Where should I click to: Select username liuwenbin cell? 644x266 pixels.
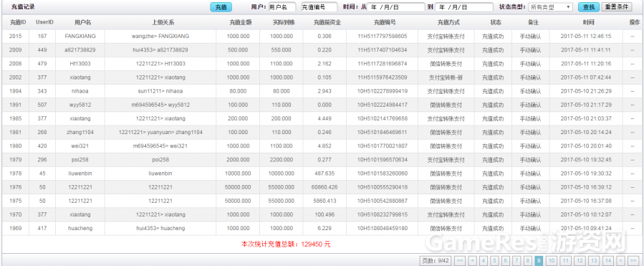click(x=80, y=174)
